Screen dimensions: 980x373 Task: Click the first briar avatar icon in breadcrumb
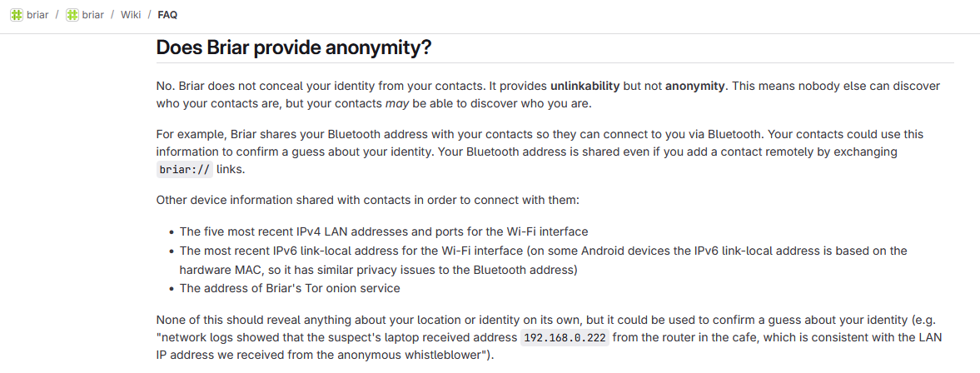click(17, 14)
